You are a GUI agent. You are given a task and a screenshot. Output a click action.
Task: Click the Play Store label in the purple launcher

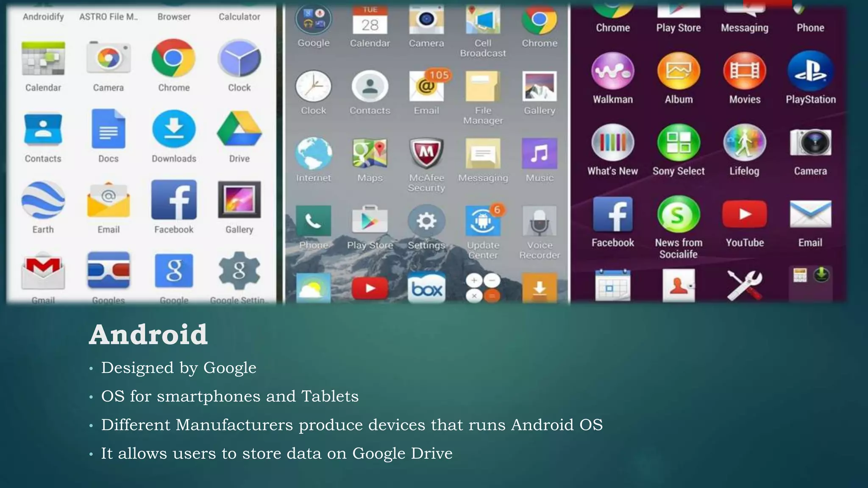coord(679,28)
